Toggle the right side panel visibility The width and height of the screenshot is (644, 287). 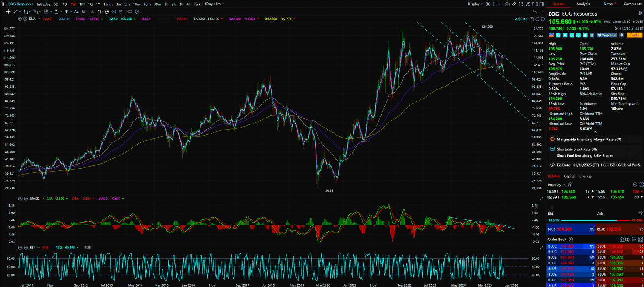coord(542,4)
